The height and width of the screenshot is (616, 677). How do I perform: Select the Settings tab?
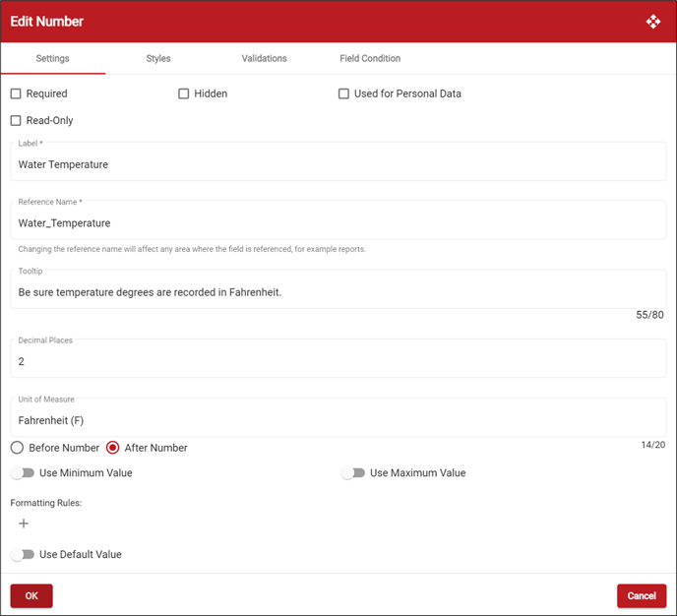tap(53, 59)
